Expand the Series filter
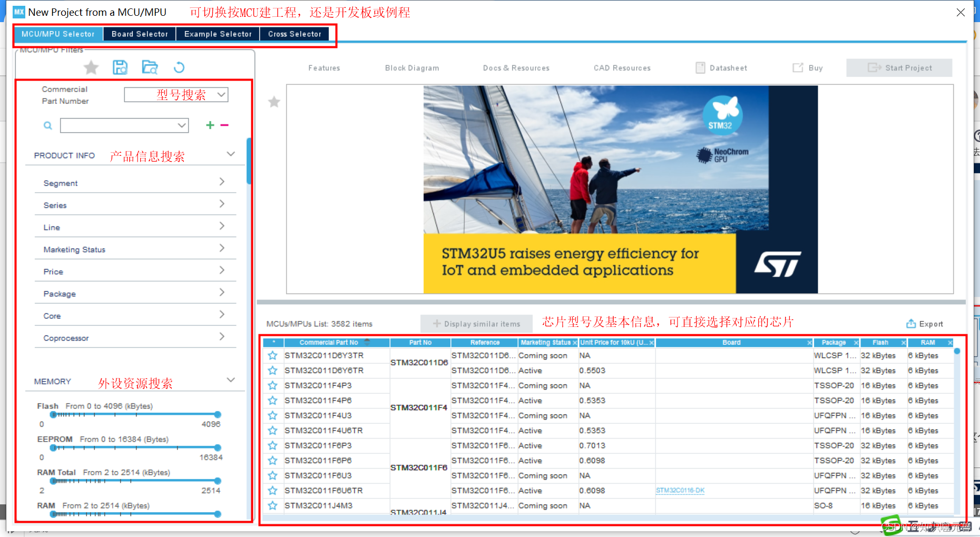Viewport: 980px width, 537px height. coord(222,204)
